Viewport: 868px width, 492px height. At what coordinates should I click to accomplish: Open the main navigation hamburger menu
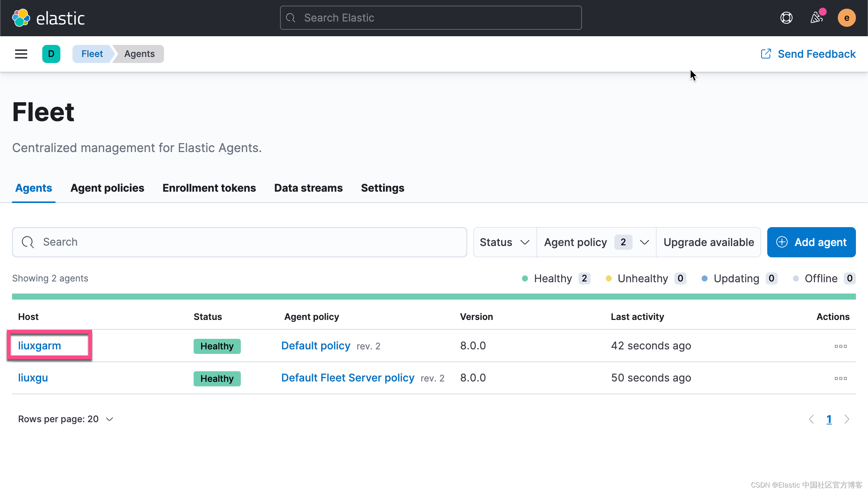click(x=21, y=54)
